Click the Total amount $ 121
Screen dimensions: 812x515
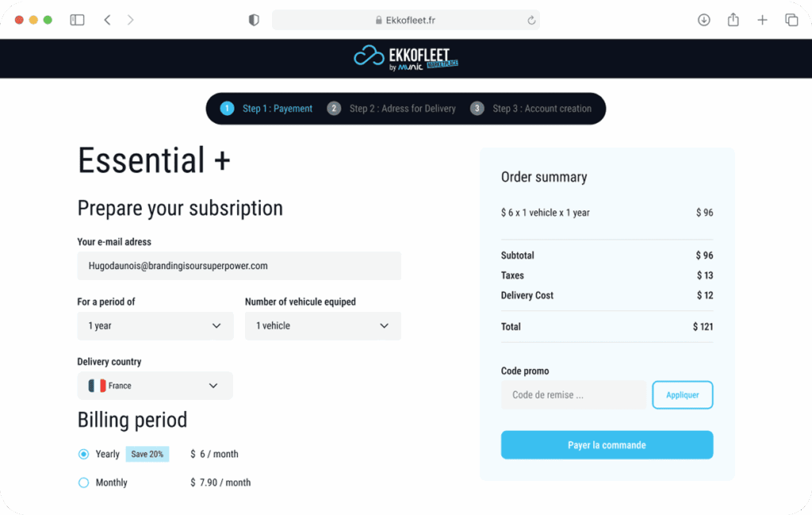703,326
